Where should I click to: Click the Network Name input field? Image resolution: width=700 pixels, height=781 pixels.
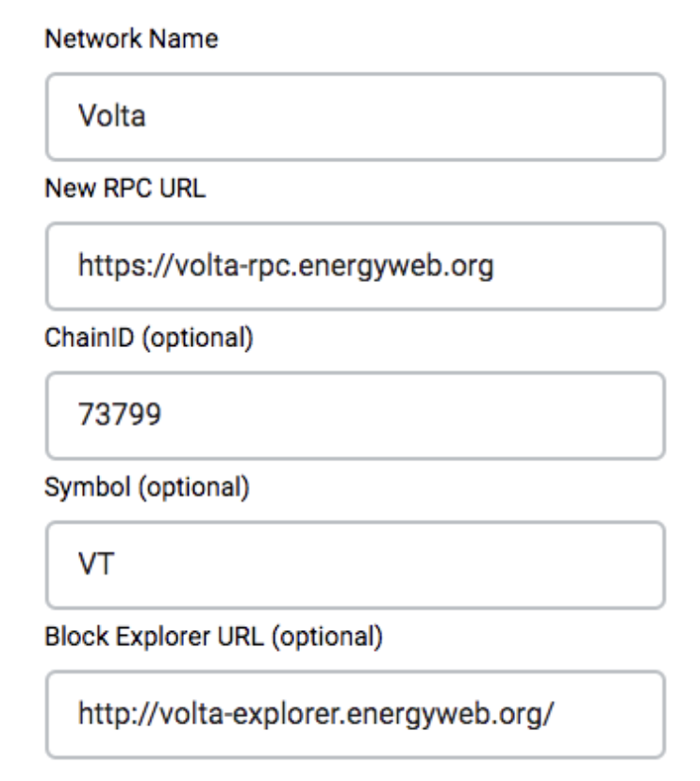point(355,117)
